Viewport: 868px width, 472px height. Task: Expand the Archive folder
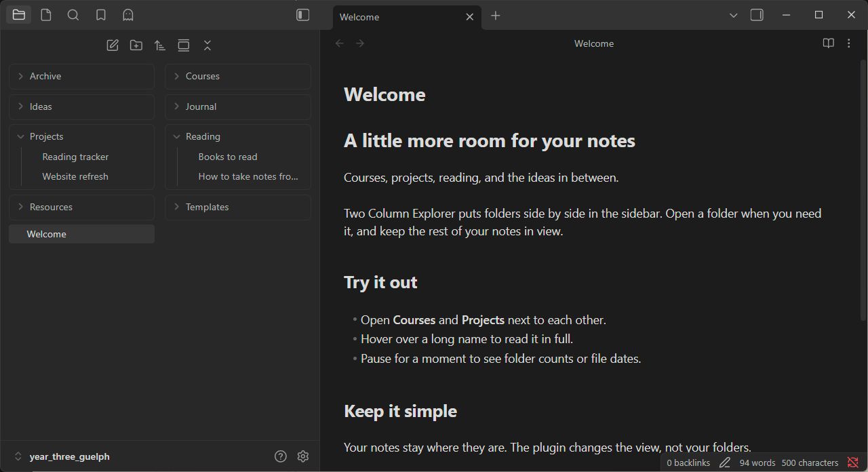[x=82, y=77]
